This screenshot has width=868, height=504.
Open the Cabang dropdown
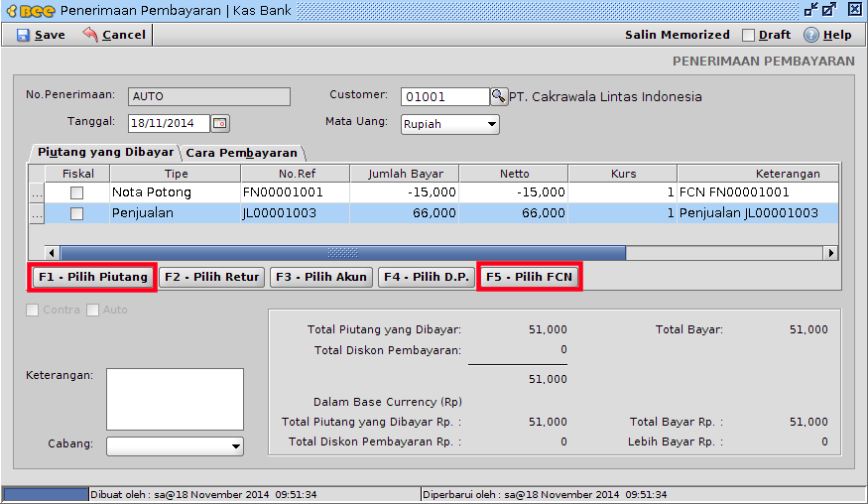(175, 445)
